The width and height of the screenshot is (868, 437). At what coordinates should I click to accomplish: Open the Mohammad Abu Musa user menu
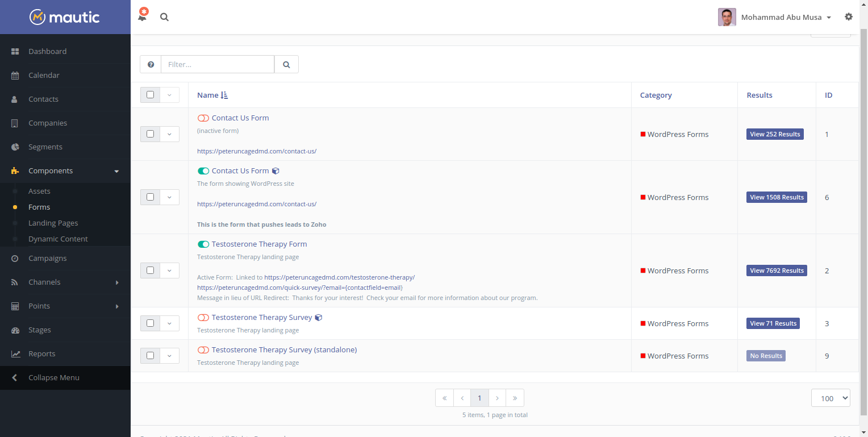pyautogui.click(x=786, y=17)
